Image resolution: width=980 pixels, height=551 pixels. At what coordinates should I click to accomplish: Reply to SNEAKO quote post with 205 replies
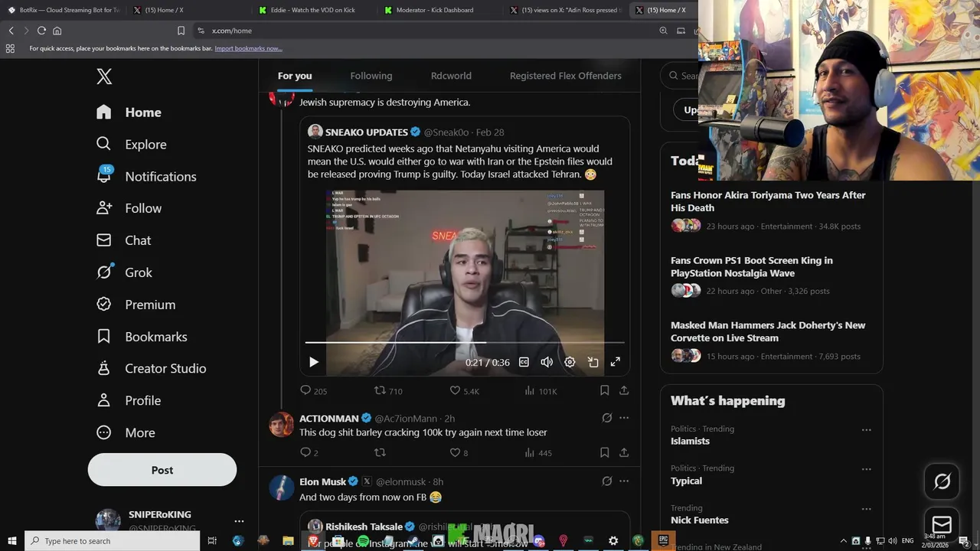click(x=313, y=390)
